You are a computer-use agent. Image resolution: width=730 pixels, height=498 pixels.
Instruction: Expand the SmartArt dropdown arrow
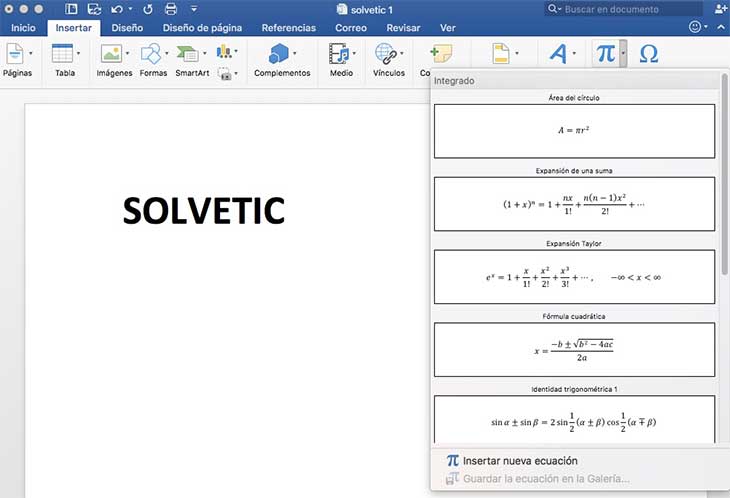(x=204, y=54)
